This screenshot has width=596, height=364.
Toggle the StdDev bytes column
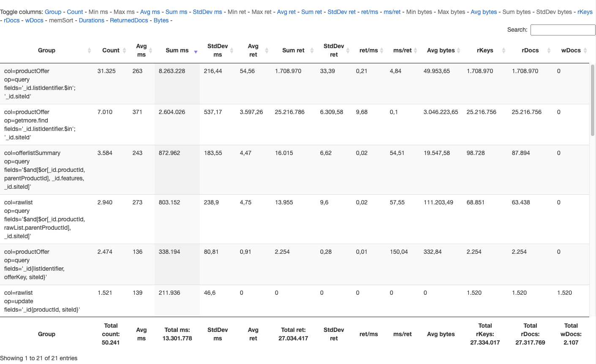click(554, 12)
